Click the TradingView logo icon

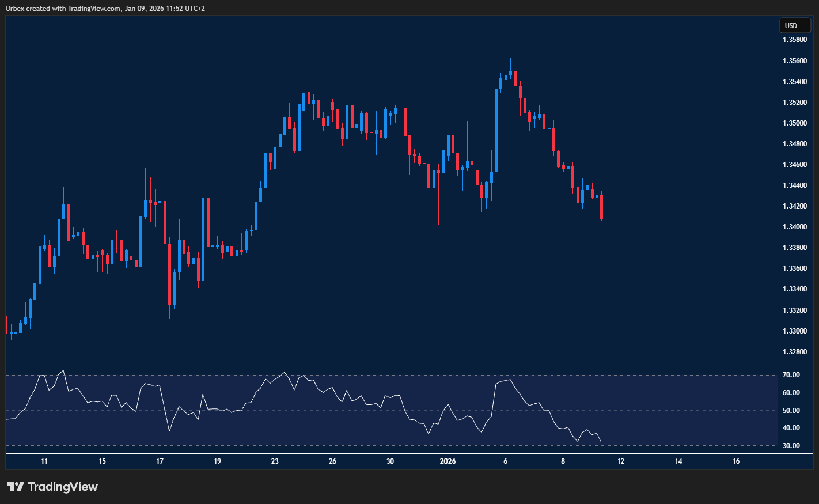pyautogui.click(x=16, y=487)
